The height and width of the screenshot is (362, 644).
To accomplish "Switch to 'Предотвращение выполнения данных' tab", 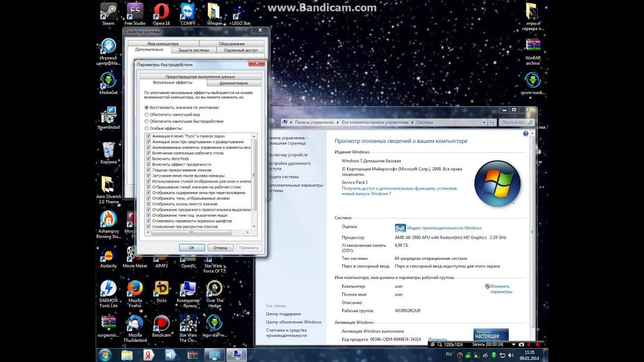I will click(x=200, y=76).
